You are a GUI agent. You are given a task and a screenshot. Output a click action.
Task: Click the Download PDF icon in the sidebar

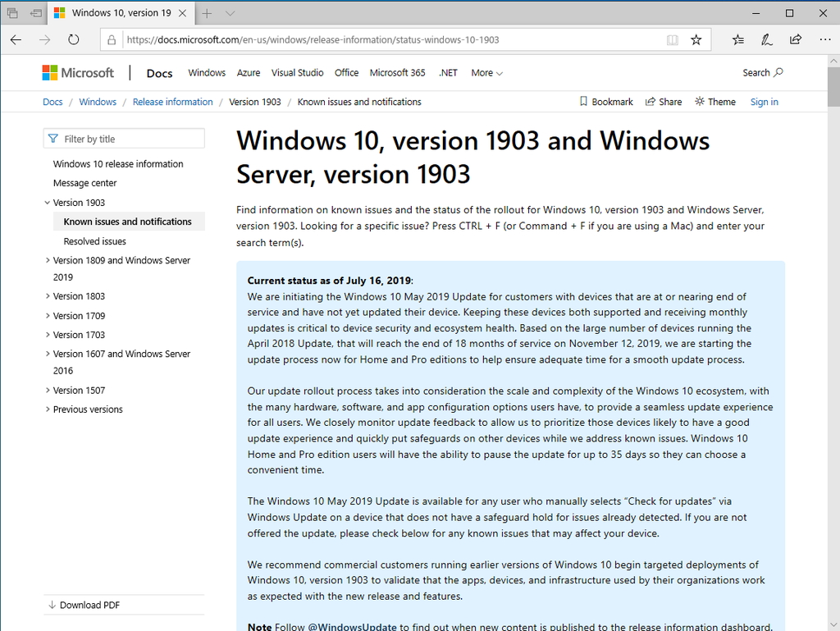coord(52,605)
